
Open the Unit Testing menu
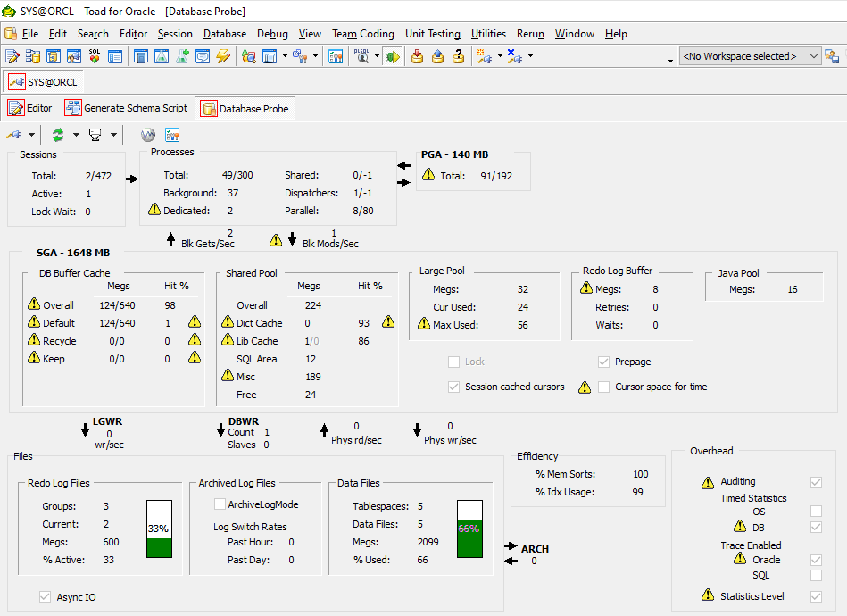coord(433,34)
